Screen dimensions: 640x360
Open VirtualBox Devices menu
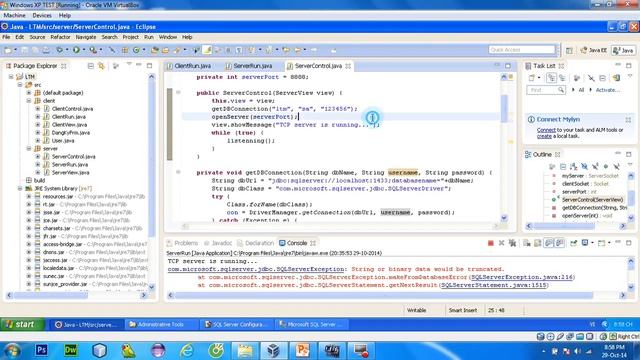pos(42,16)
